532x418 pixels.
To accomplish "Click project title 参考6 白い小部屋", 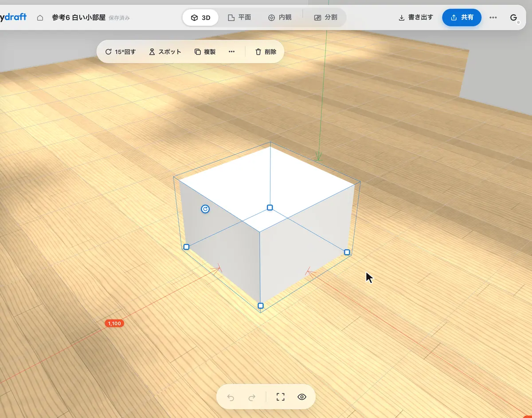I will pyautogui.click(x=78, y=18).
